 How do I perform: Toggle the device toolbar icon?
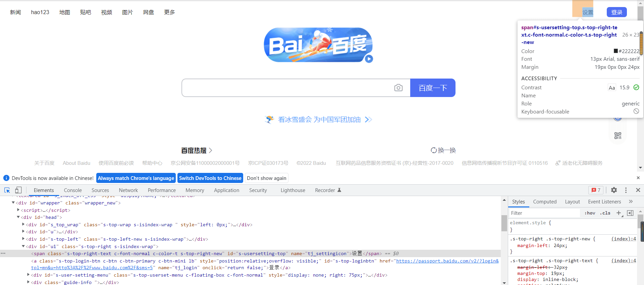[x=18, y=190]
